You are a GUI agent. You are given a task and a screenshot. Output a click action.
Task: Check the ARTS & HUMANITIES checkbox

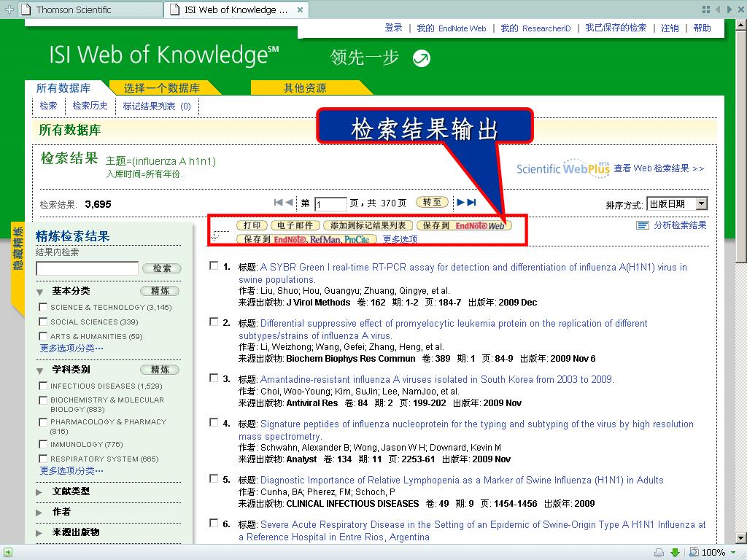tap(43, 336)
